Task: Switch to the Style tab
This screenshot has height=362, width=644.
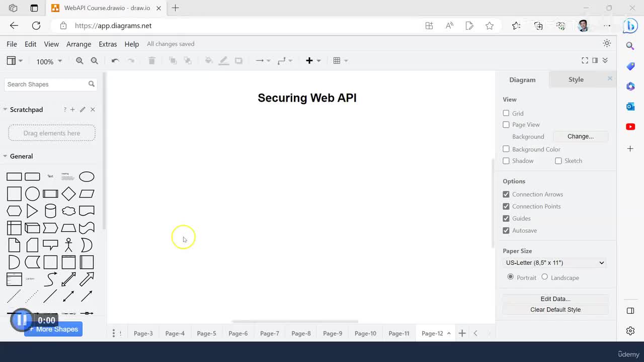Action: pyautogui.click(x=576, y=79)
